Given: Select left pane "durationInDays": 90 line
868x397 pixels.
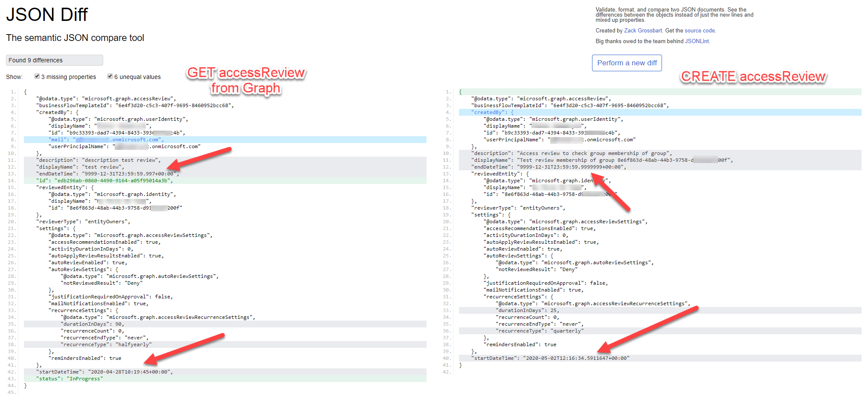Looking at the screenshot, I should tap(225, 324).
